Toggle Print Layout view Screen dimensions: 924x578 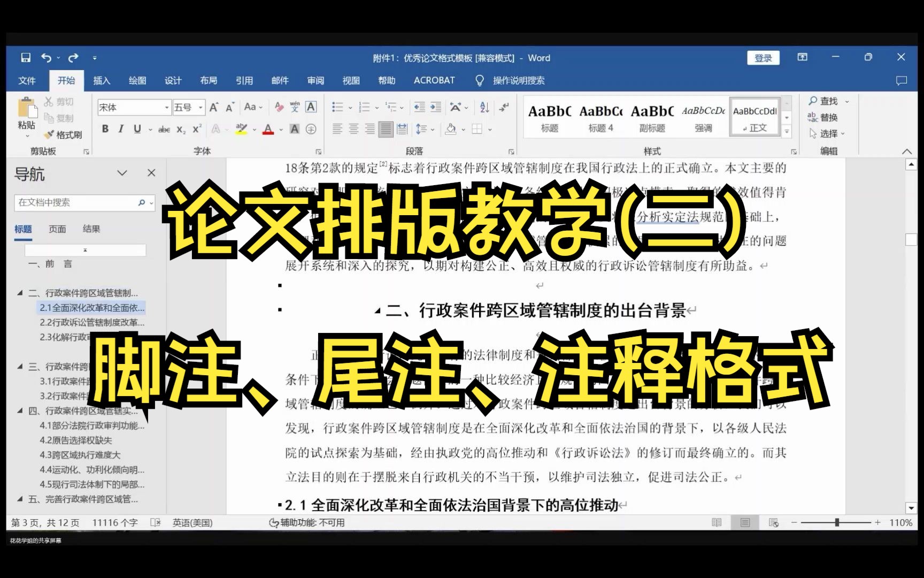(745, 522)
